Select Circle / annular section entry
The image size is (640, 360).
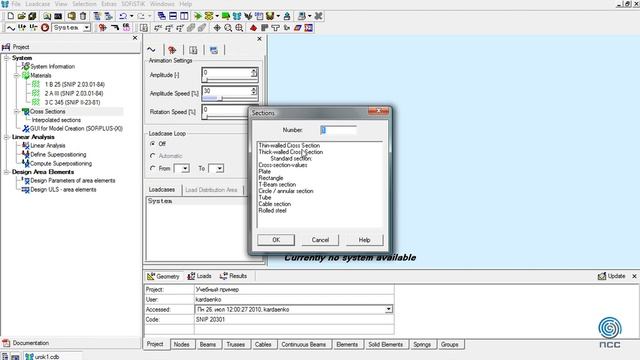[286, 191]
